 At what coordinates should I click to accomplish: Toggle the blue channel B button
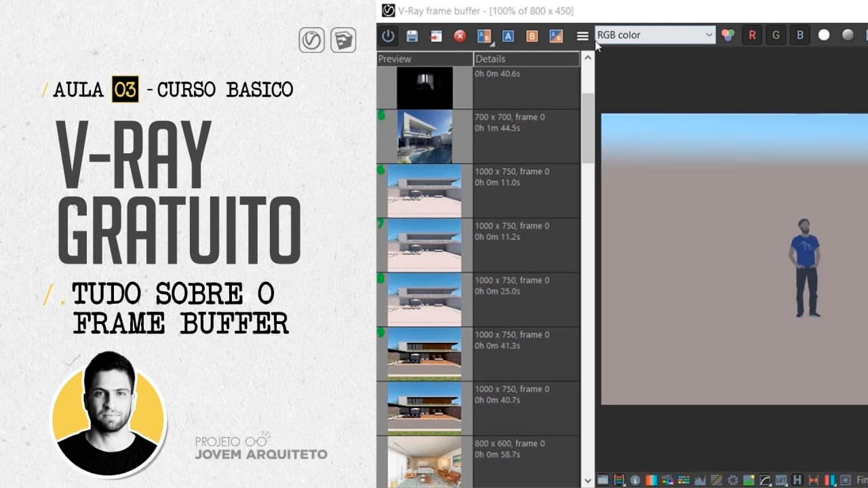tap(800, 35)
